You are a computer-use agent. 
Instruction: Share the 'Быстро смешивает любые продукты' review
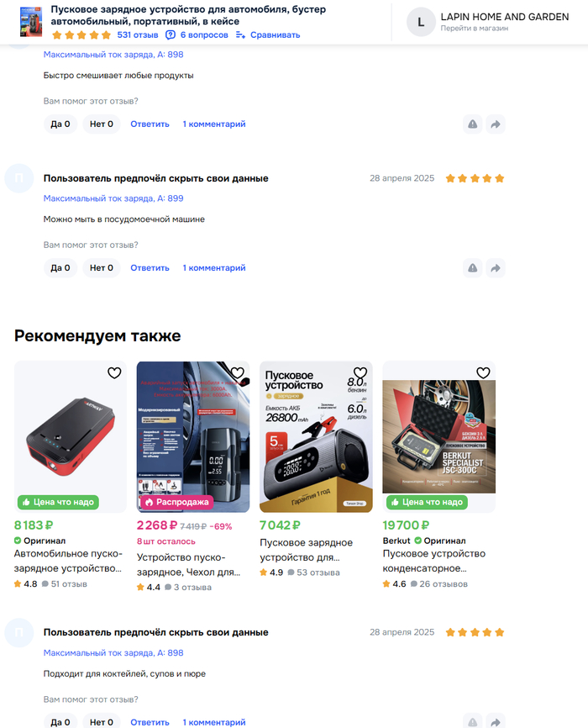pyautogui.click(x=496, y=124)
